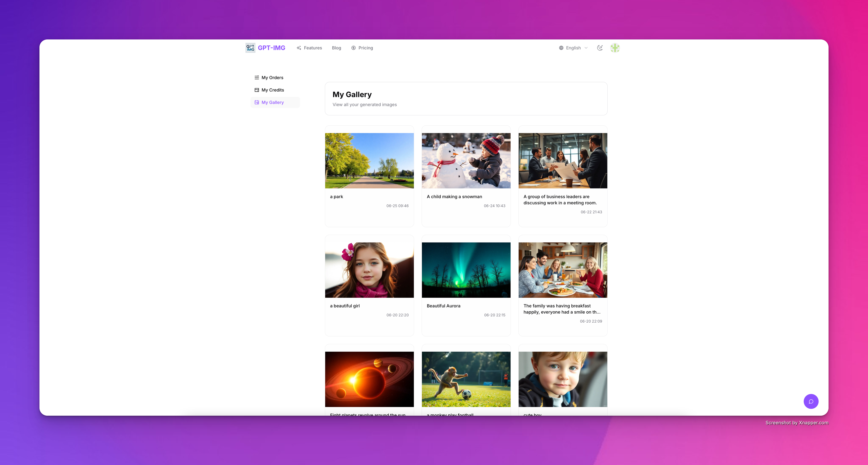This screenshot has height=465, width=868.
Task: Click the 06-25 09:46 timestamp
Action: tap(397, 206)
